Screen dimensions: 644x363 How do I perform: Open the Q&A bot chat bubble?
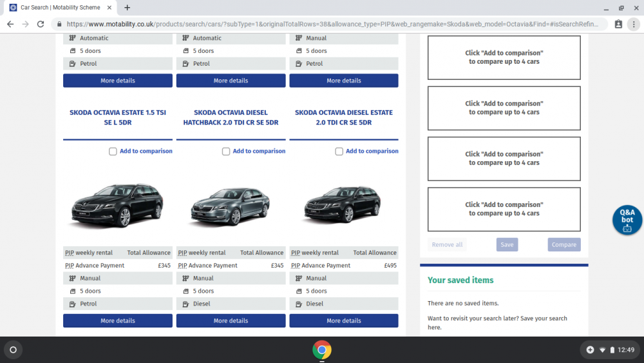(627, 220)
